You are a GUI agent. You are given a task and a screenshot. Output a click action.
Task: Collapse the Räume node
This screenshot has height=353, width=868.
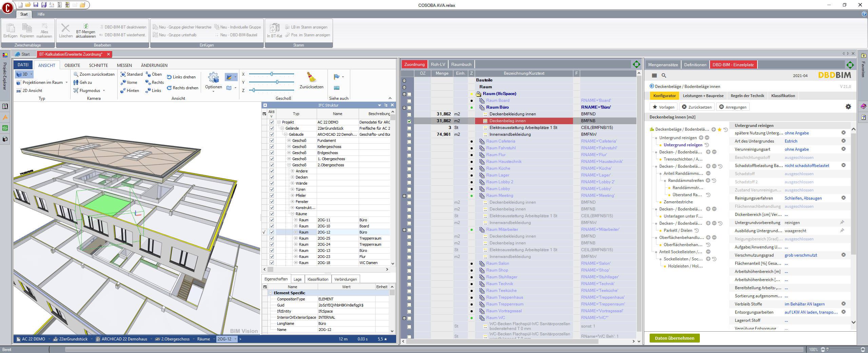[292, 214]
